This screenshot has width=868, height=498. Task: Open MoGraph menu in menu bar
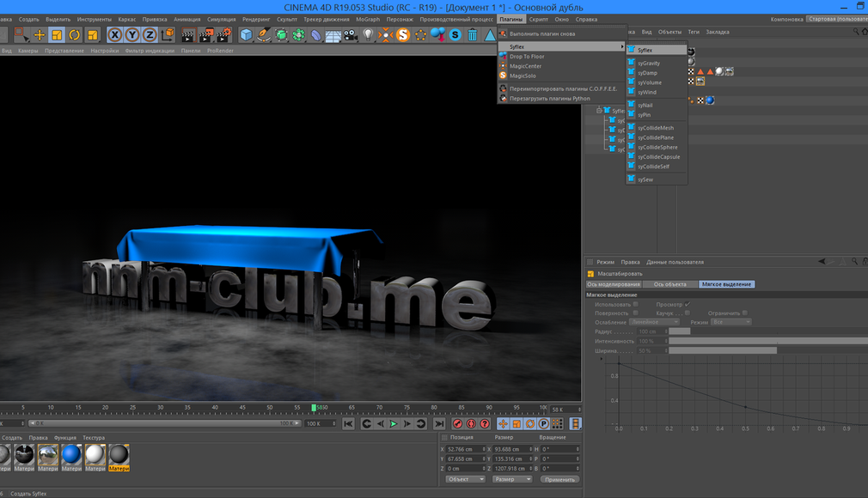(368, 20)
